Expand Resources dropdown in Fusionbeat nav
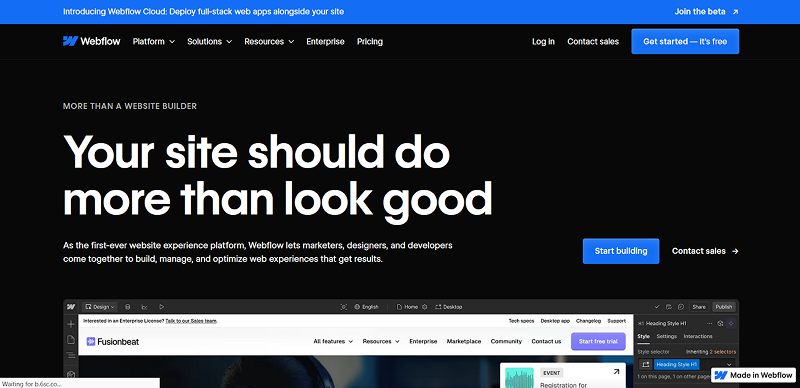Viewport: 800px width, 388px height. coord(381,342)
